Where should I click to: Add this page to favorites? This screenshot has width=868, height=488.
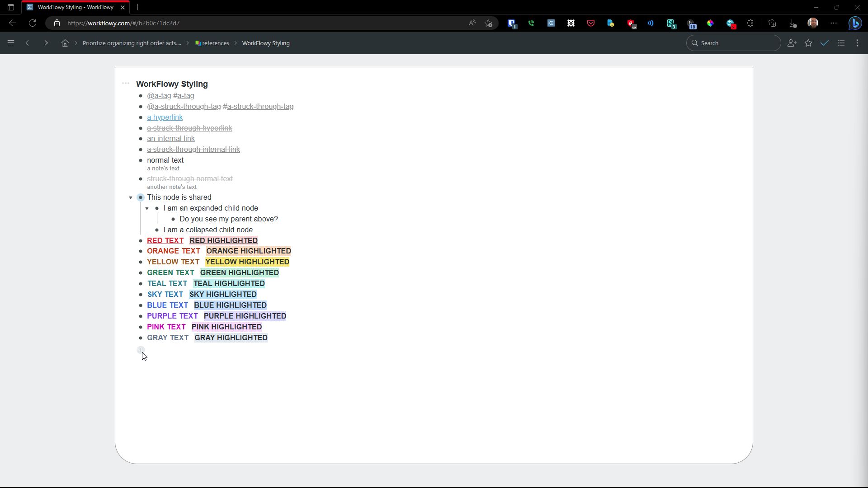488,23
